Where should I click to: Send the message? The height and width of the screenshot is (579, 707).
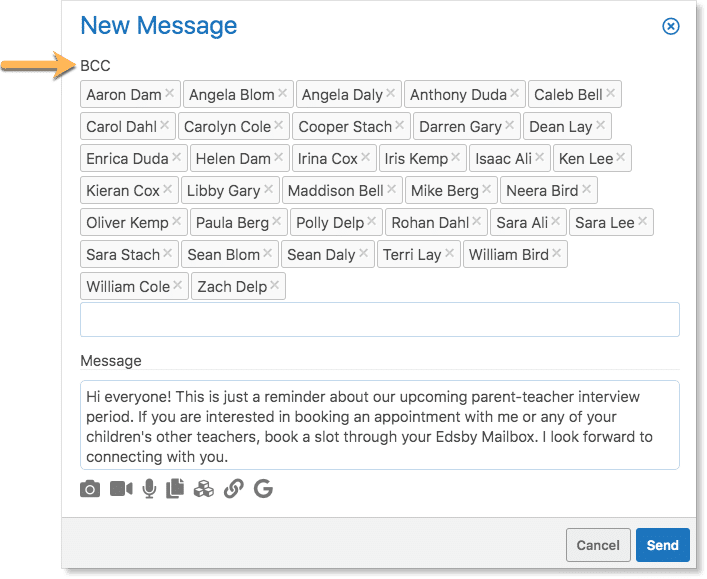(x=662, y=545)
